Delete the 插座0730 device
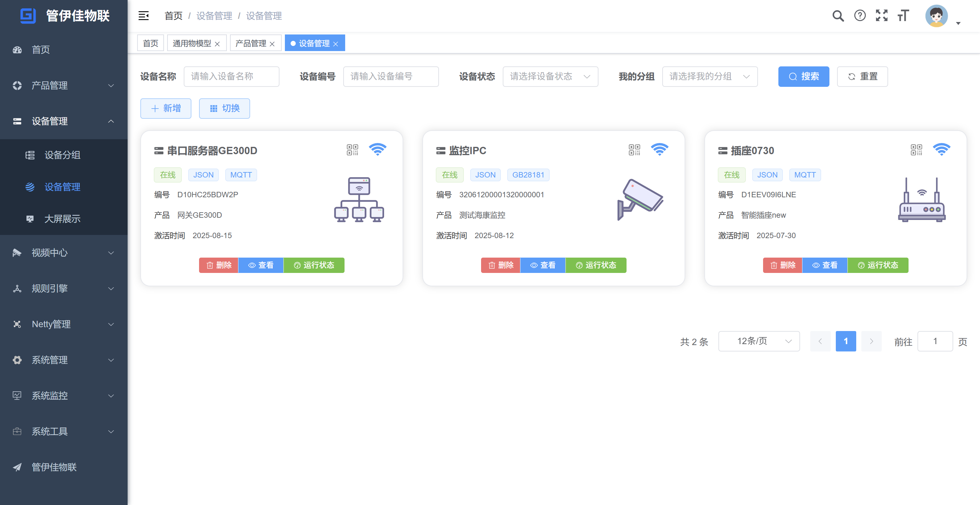 782,265
